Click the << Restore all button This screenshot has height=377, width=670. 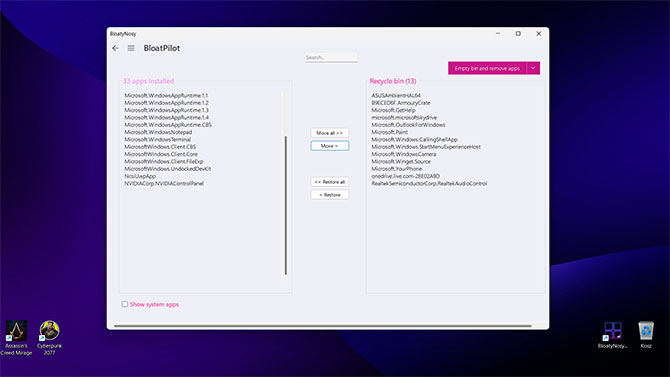click(329, 182)
